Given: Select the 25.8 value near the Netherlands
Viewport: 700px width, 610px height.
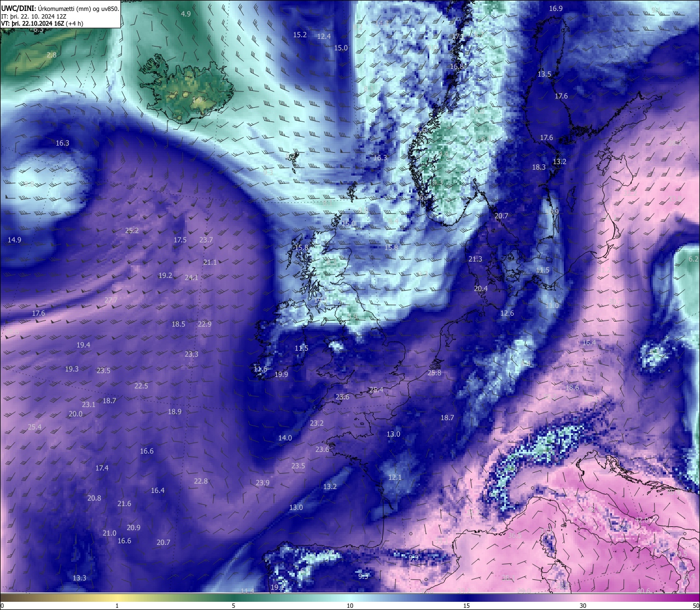Looking at the screenshot, I should coord(434,373).
